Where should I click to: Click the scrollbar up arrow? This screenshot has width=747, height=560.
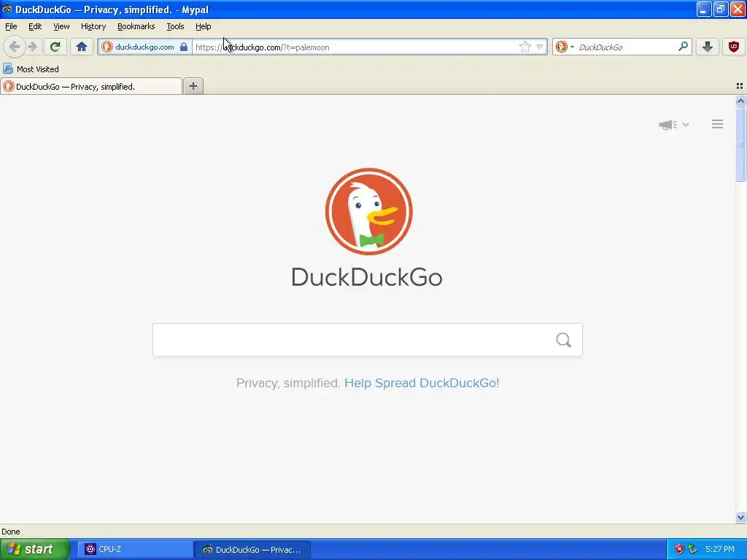point(740,101)
